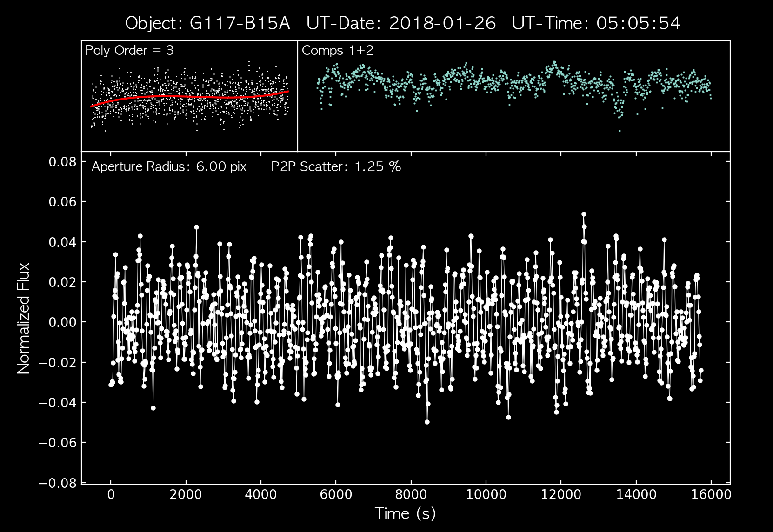The width and height of the screenshot is (773, 532).
Task: Click the −0.04 y-axis tick label
Action: point(58,403)
